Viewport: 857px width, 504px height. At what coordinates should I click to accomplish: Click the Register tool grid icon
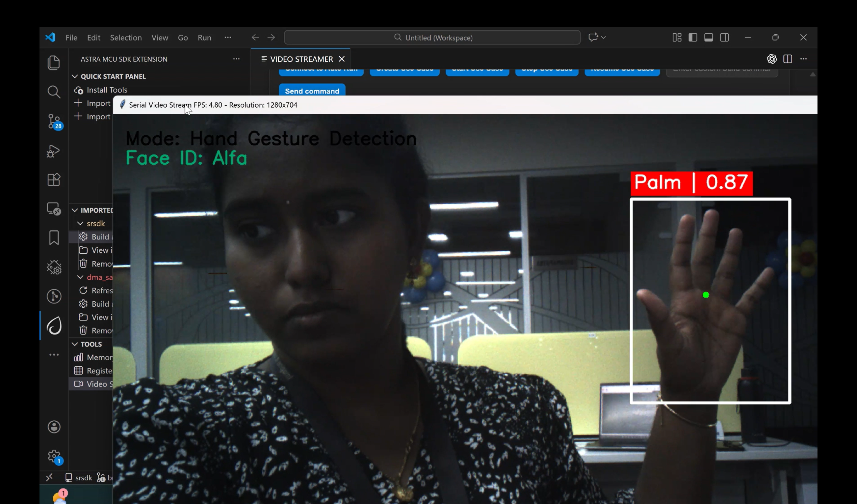(x=79, y=370)
